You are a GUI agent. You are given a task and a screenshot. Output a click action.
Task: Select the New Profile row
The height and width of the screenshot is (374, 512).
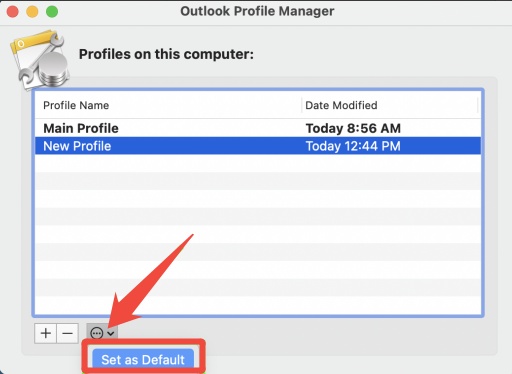[258, 146]
